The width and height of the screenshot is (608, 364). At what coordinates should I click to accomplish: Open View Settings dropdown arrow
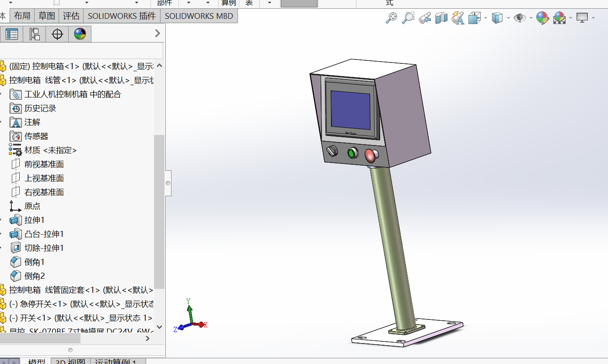[593, 18]
